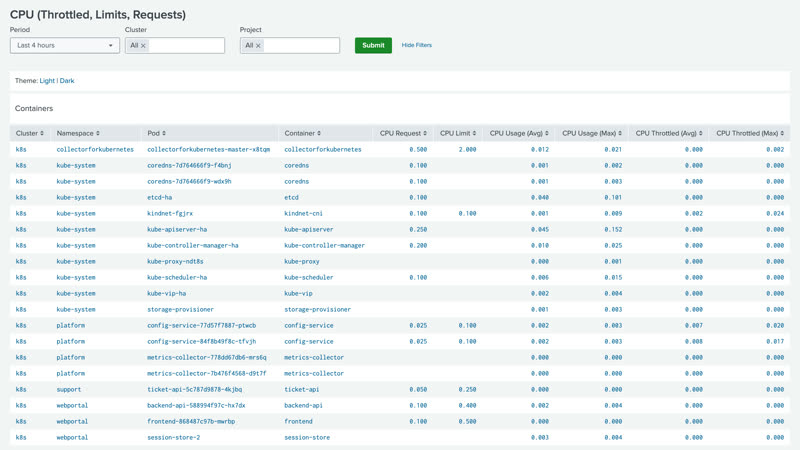Open the support namespace link
The image size is (800, 450).
pyautogui.click(x=69, y=389)
